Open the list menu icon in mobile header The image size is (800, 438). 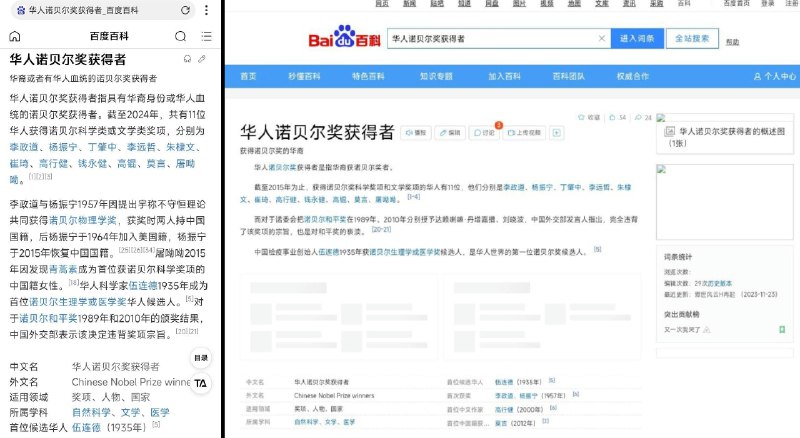[x=206, y=36]
